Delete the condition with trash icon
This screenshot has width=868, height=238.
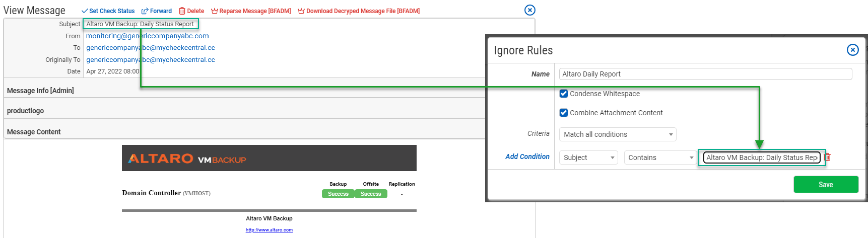(827, 157)
